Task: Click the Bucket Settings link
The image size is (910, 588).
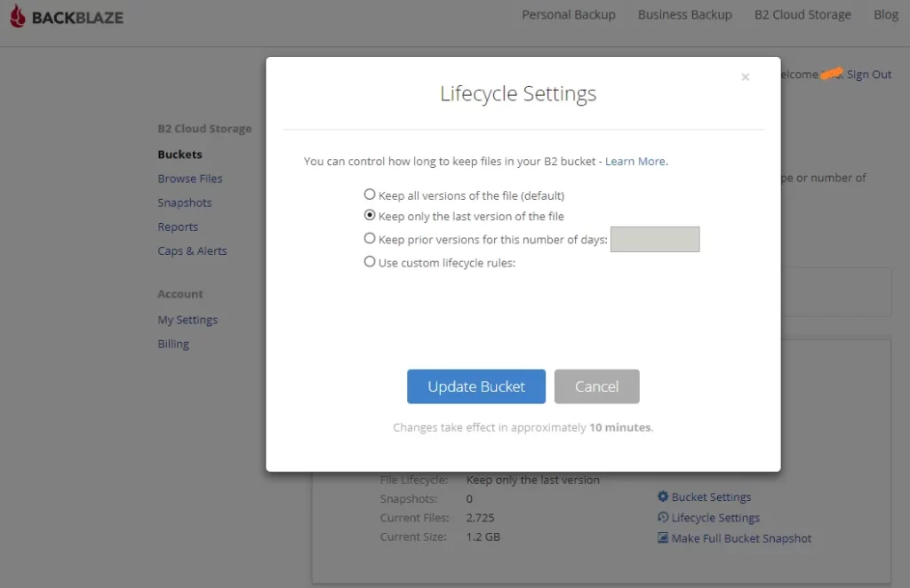Action: [x=711, y=497]
